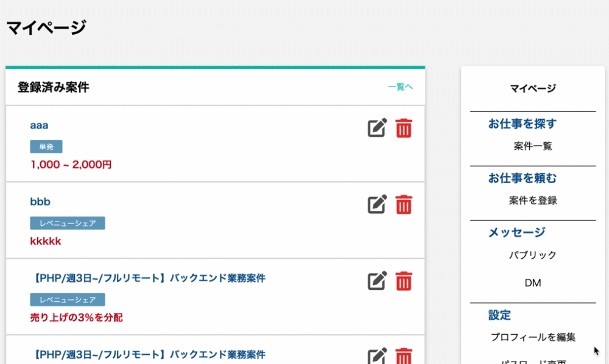The height and width of the screenshot is (364, 609).
Task: Click the レベニューシェア tag under bbb
Action: click(x=68, y=223)
